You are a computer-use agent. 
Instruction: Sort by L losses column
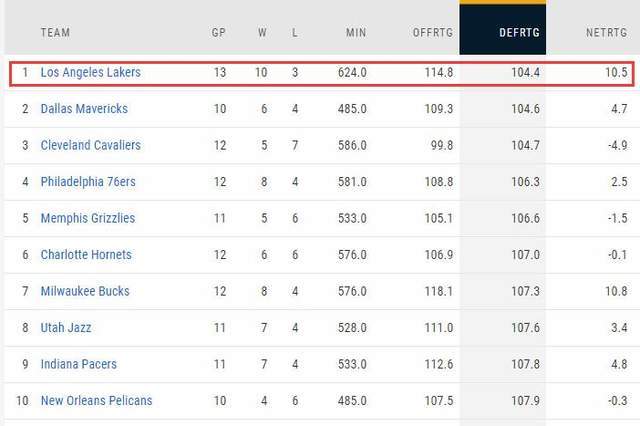[x=295, y=33]
